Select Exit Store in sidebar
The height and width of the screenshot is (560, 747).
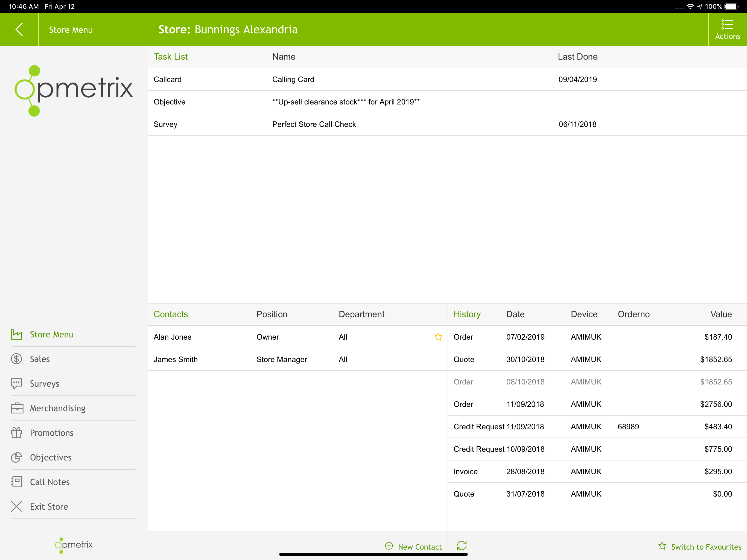(x=73, y=506)
